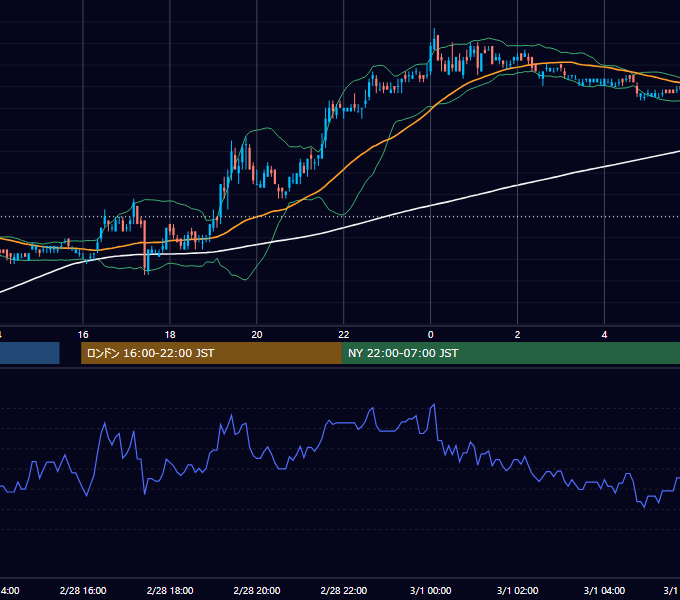
Task: Click the 2/28 16:00 time label
Action: click(83, 590)
